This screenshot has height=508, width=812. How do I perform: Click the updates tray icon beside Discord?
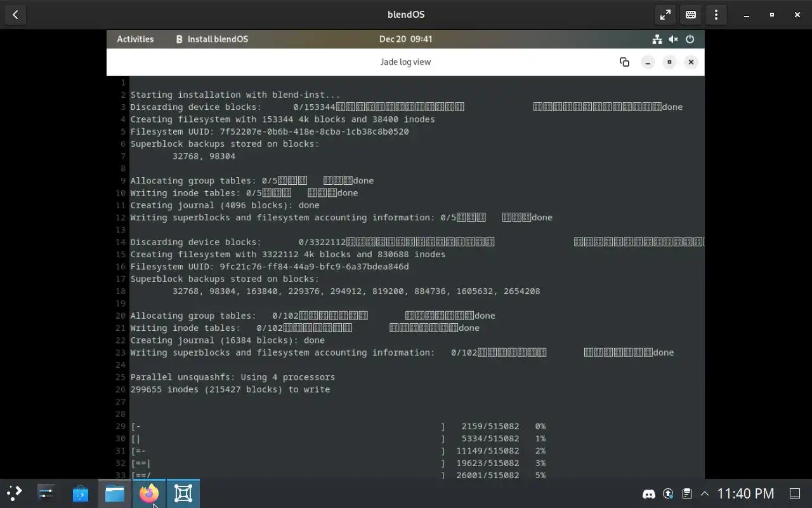668,493
